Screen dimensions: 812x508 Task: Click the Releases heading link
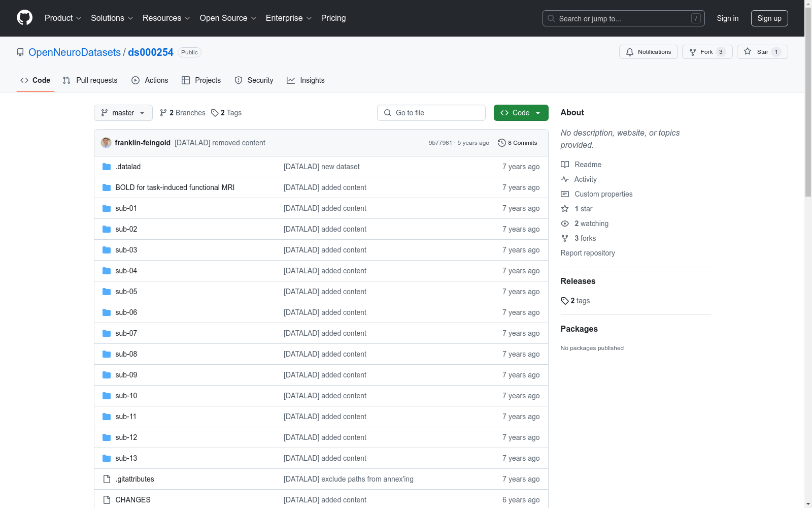[578, 281]
